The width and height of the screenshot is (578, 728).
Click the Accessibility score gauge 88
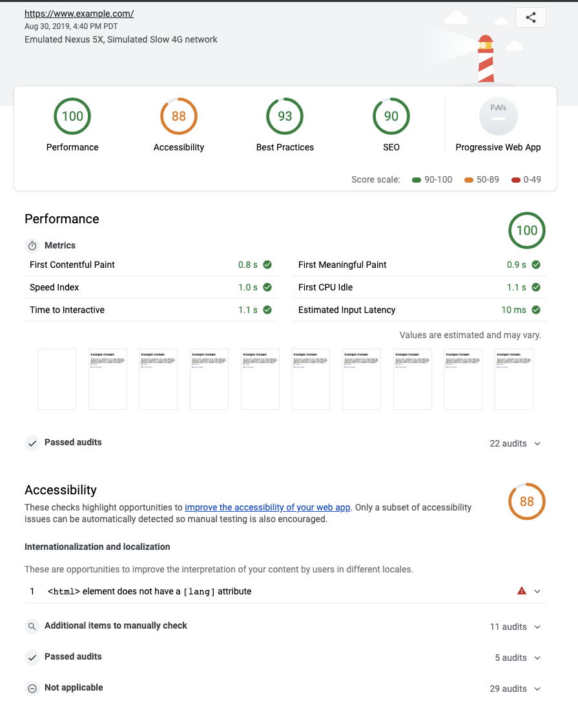(x=179, y=117)
